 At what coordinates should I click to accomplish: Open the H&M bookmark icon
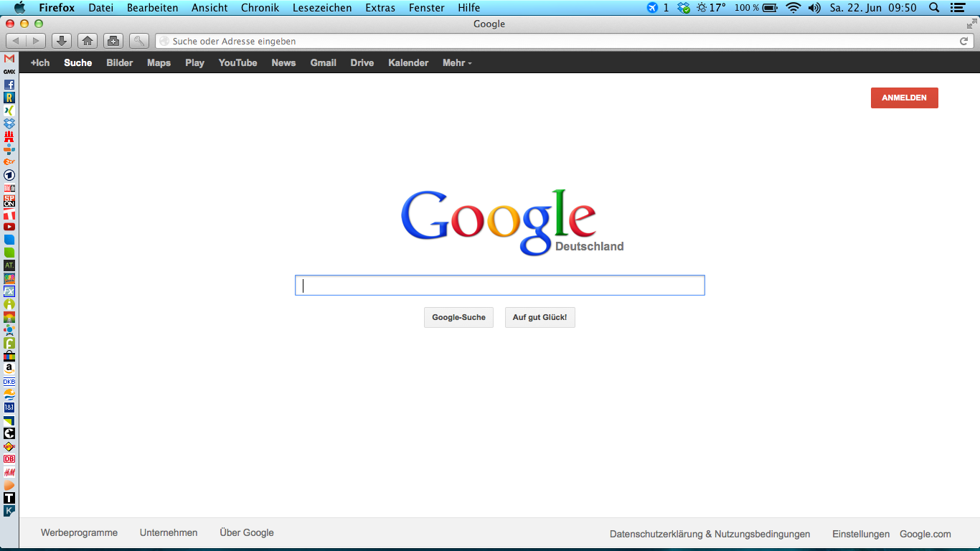(9, 472)
